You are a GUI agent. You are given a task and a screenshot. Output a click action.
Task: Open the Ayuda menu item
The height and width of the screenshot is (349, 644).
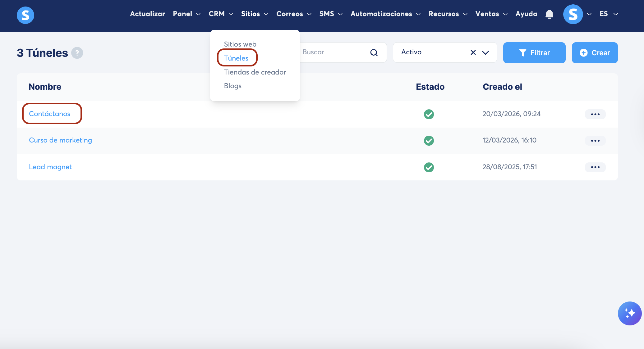pyautogui.click(x=526, y=14)
